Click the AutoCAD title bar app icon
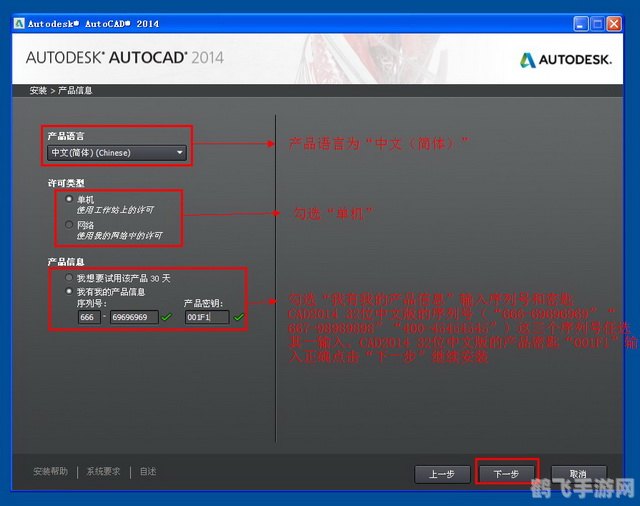640x506 pixels. pos(19,24)
